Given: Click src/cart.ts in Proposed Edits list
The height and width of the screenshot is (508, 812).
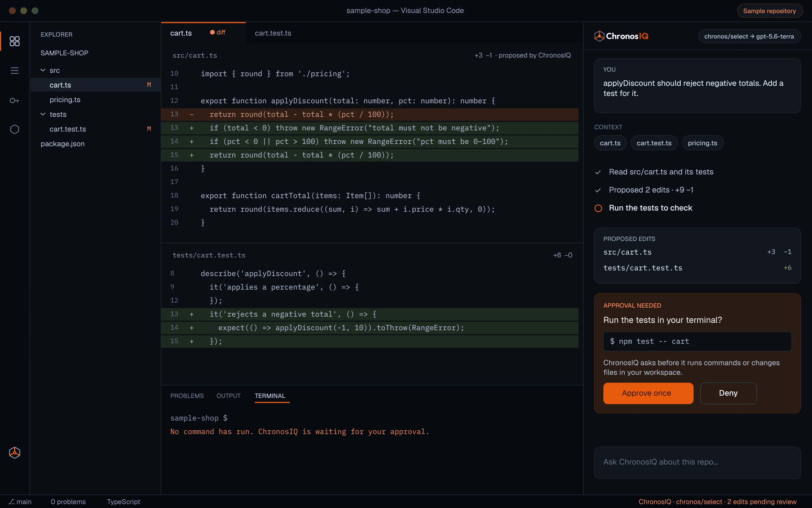Looking at the screenshot, I should click(697, 252).
